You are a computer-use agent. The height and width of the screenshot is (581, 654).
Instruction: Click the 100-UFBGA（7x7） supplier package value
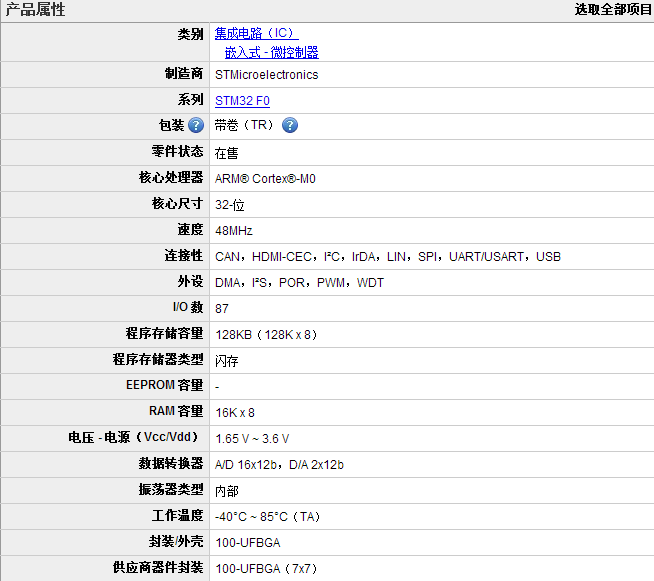[267, 569]
